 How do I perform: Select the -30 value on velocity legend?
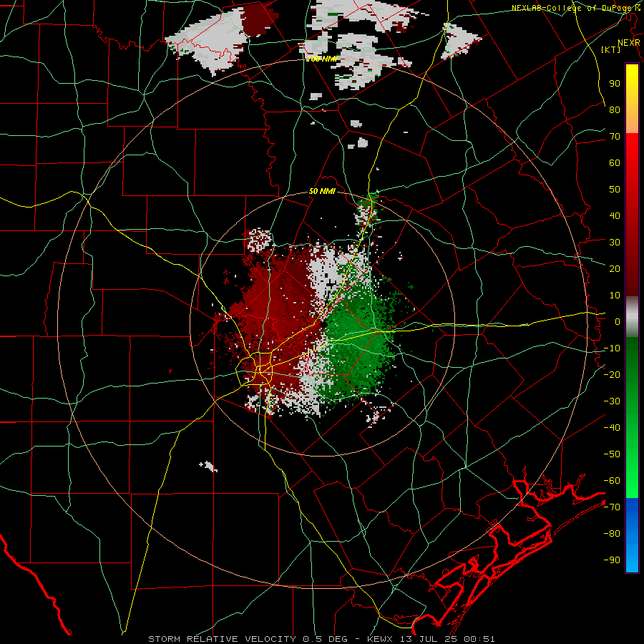612,401
